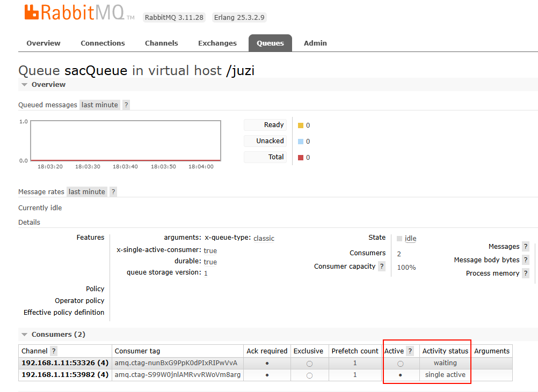Open channel 192.168.1.11:53982 (4) link
538x392 pixels.
pos(65,375)
